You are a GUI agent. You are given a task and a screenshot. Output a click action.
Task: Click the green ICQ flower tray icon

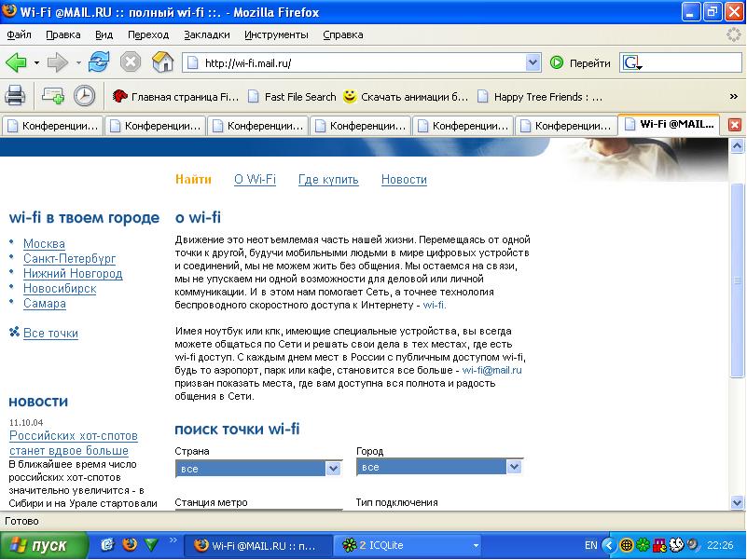(643, 545)
